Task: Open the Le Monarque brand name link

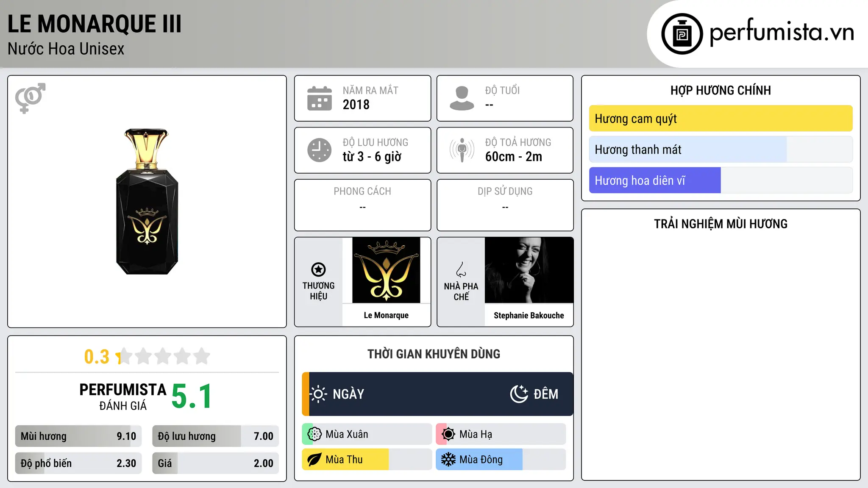Action: pyautogui.click(x=386, y=315)
